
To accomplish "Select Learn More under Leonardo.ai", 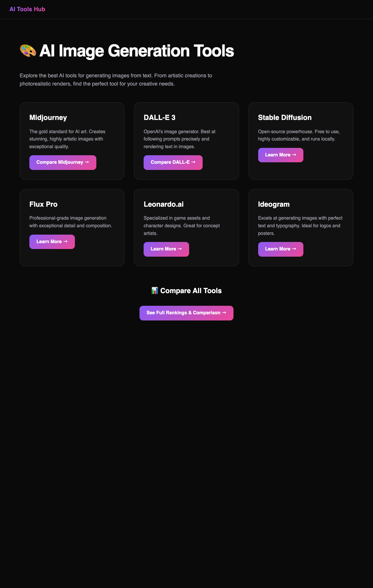I will tap(166, 249).
